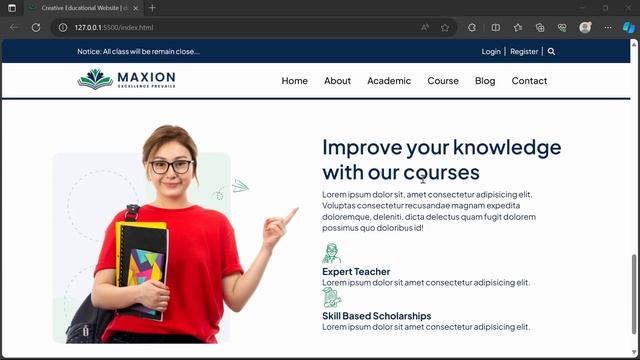The width and height of the screenshot is (640, 360).
Task: Click the Skill Based Scholarships icon
Action: 332,297
